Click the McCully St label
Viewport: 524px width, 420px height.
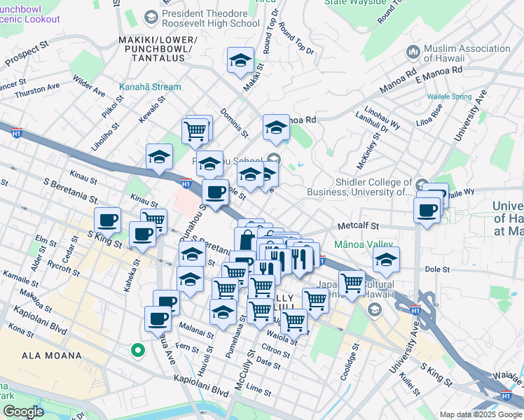point(244,370)
